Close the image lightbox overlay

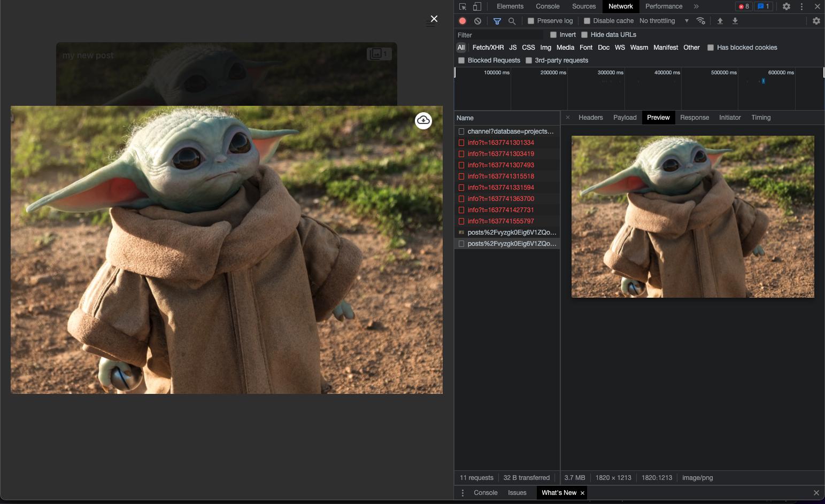point(434,19)
